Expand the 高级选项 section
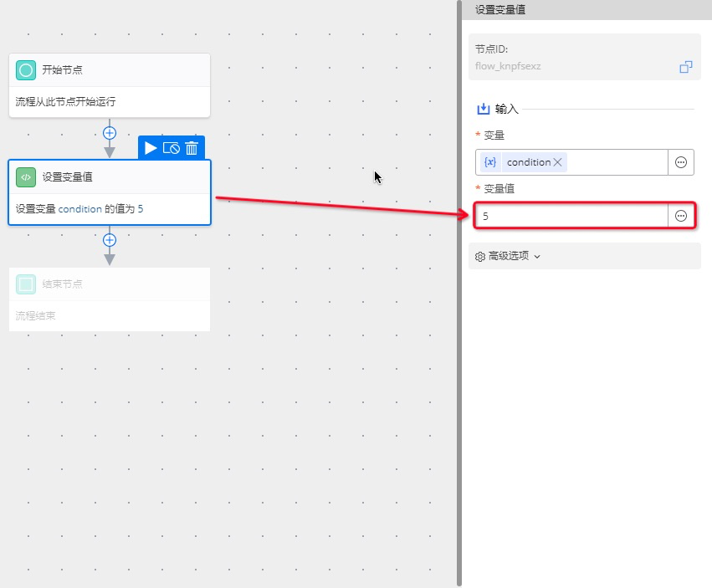Image resolution: width=712 pixels, height=588 pixels. (x=584, y=256)
